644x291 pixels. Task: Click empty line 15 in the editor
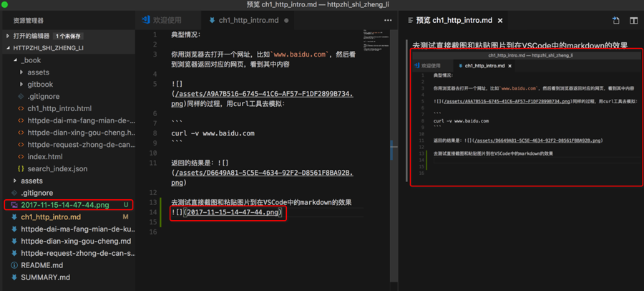[267, 222]
